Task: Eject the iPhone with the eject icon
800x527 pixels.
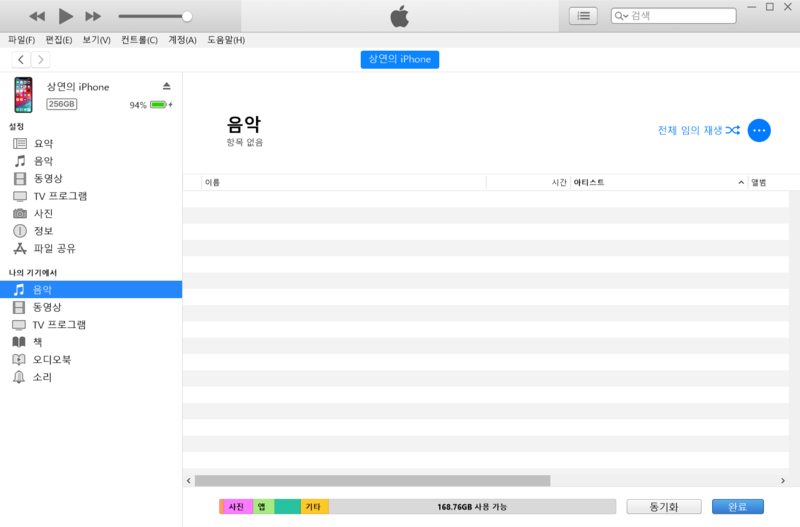Action: 166,86
